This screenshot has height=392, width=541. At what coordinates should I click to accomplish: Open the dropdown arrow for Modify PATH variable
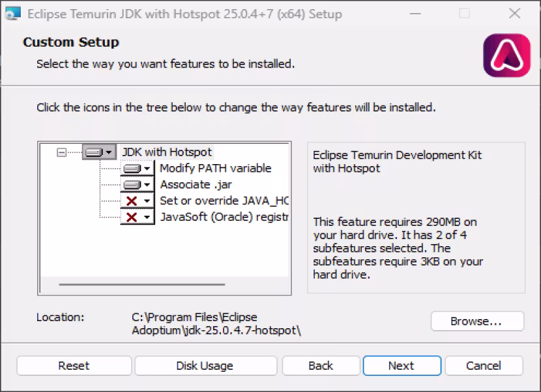coord(147,169)
